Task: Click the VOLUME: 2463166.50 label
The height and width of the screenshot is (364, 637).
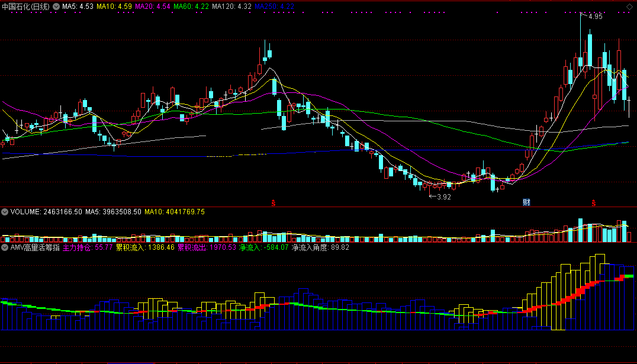Action: pos(46,212)
